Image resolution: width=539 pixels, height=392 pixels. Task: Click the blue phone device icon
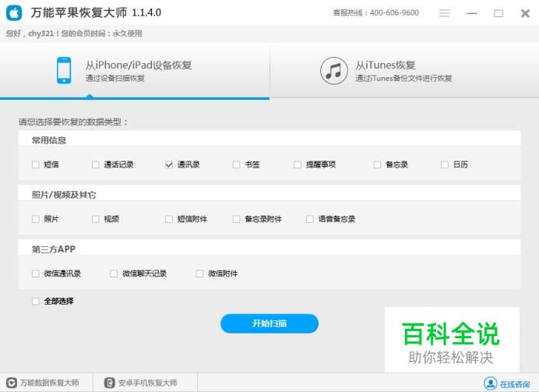pyautogui.click(x=64, y=70)
